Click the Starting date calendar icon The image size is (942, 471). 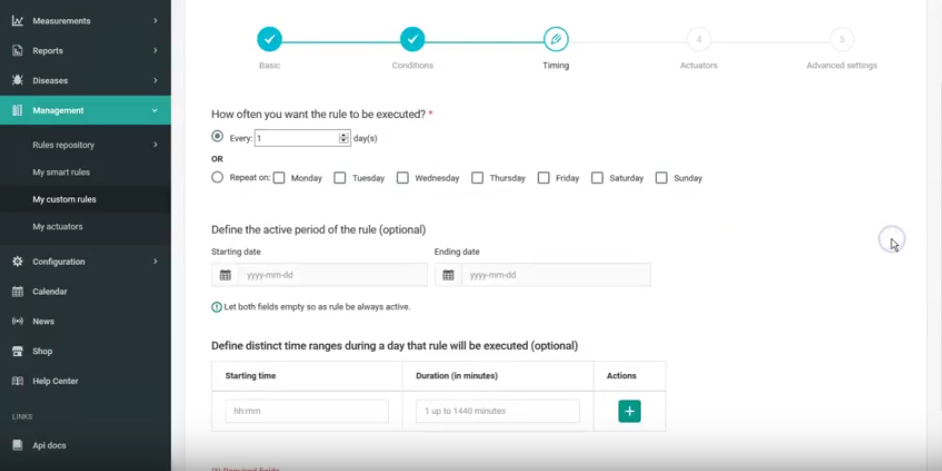pyautogui.click(x=225, y=275)
